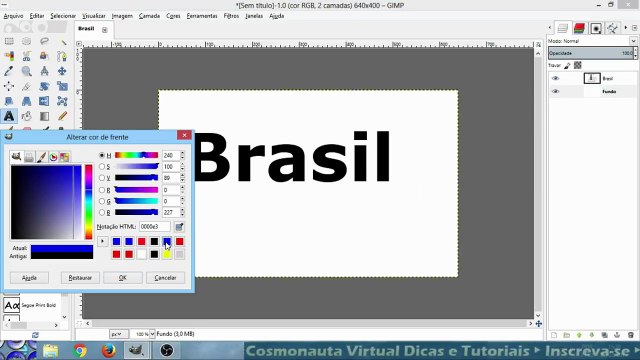Select the V value radio button
The height and width of the screenshot is (360, 640).
click(102, 178)
